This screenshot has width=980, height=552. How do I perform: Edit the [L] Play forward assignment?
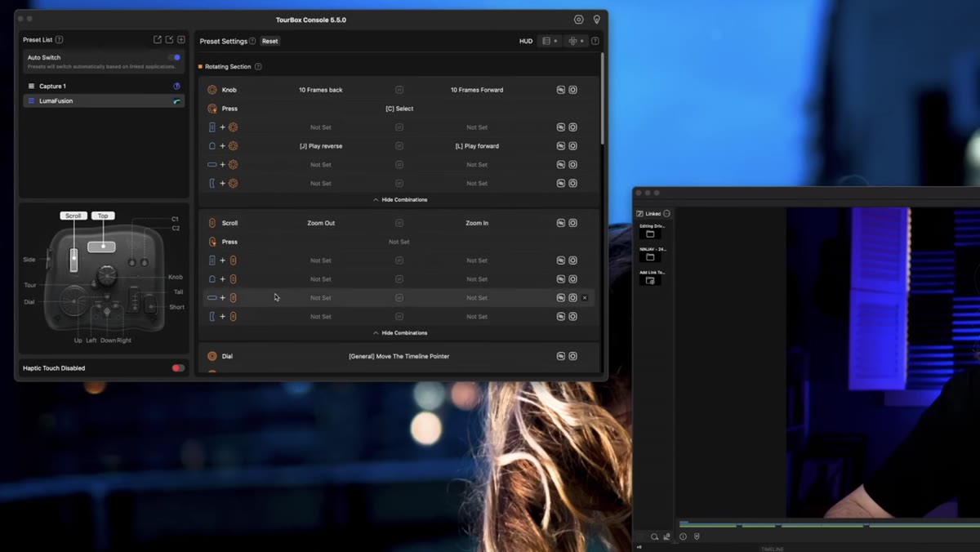click(477, 146)
